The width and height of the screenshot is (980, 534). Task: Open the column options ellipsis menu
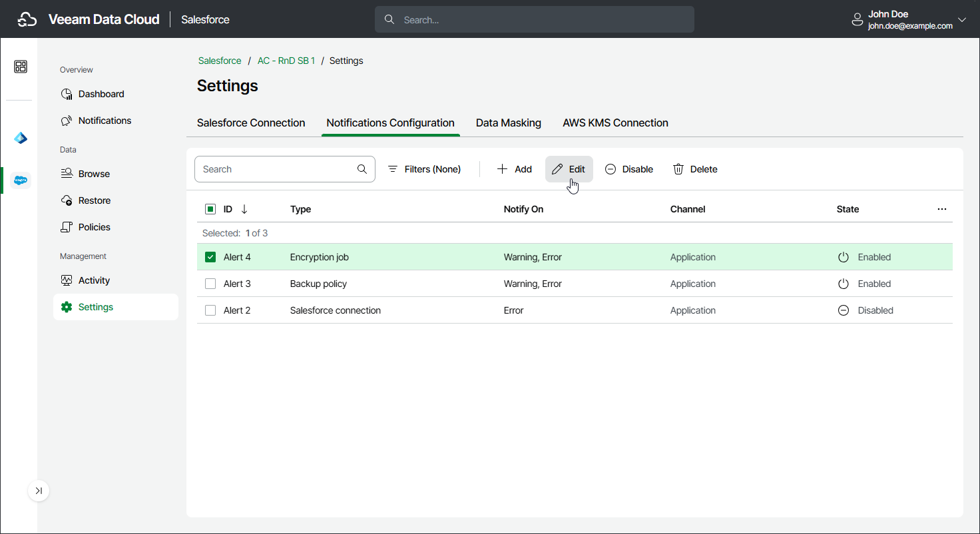pyautogui.click(x=942, y=209)
